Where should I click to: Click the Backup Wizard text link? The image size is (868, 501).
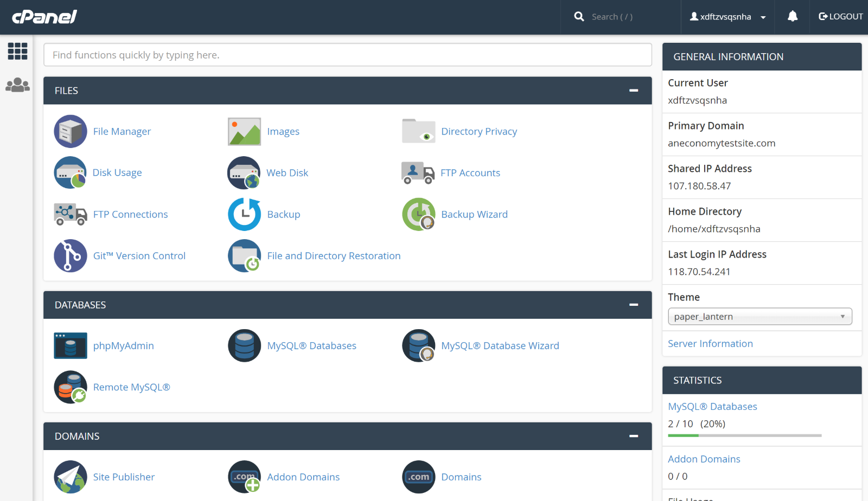[474, 214]
